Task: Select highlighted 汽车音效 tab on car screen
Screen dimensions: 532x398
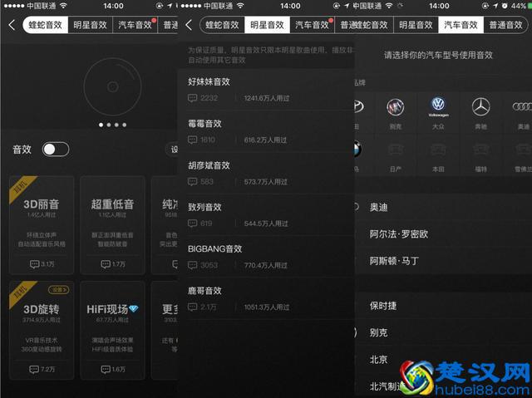Action: point(461,25)
